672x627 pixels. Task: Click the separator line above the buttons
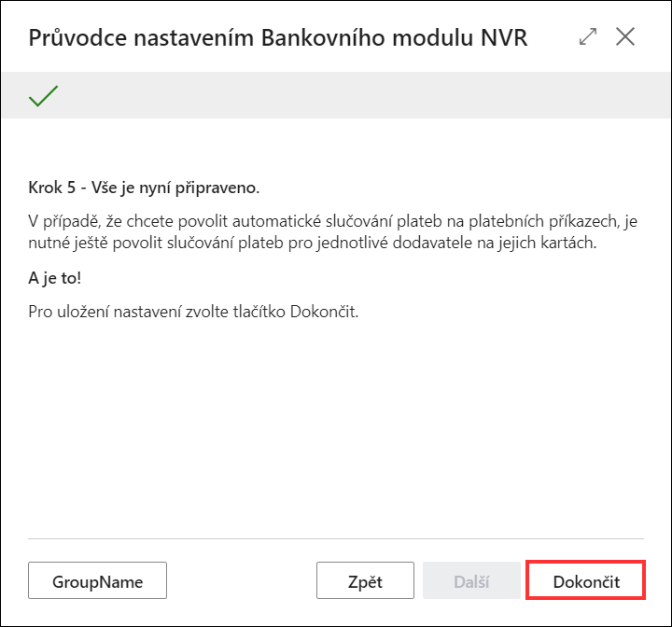point(336,538)
